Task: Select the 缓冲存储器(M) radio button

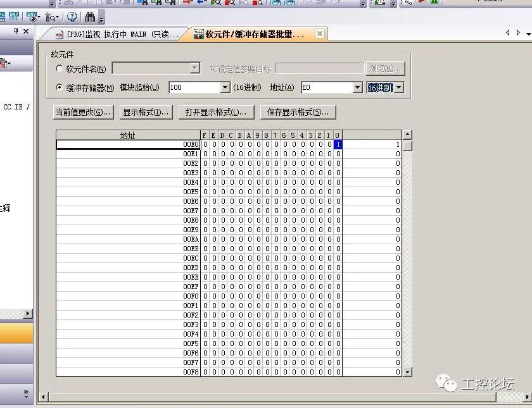Action: tap(60, 87)
